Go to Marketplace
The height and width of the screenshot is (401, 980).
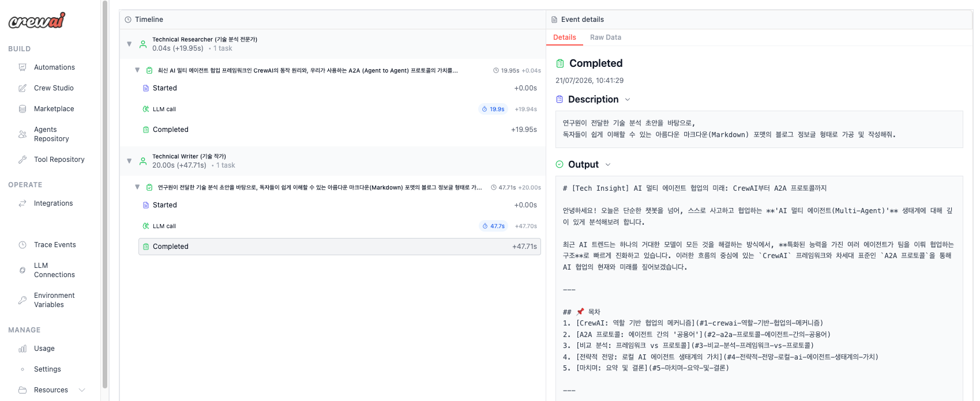54,109
